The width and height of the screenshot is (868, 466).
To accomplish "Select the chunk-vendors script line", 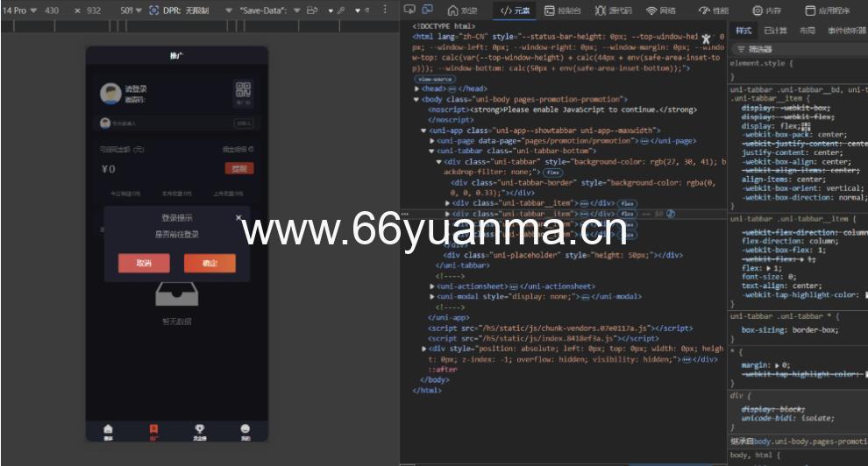I will pos(559,328).
